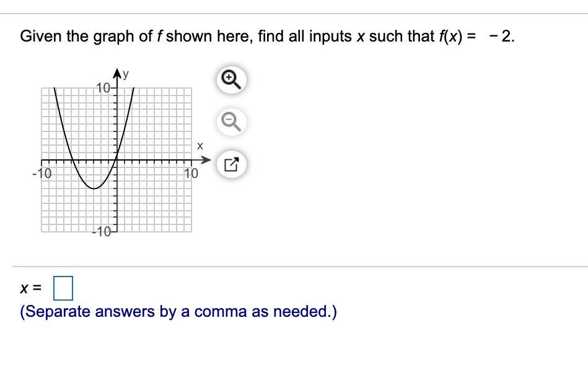Click the answer input box after x =

tap(63, 288)
